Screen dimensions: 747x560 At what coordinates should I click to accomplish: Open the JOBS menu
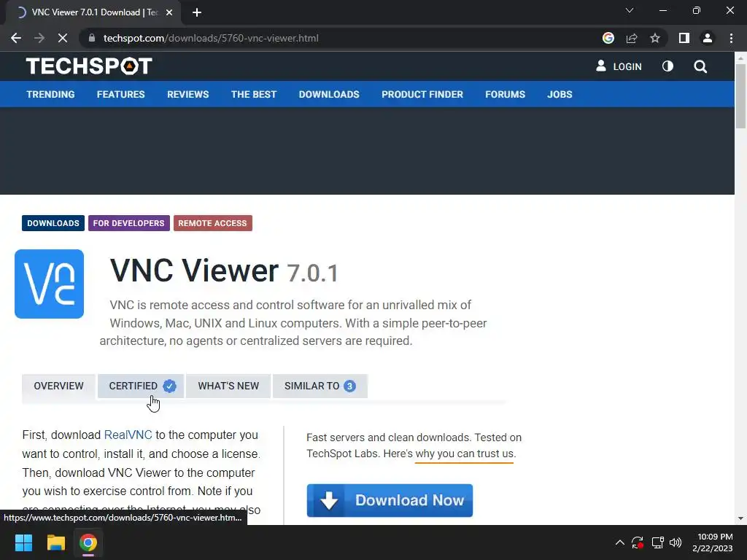pos(560,94)
